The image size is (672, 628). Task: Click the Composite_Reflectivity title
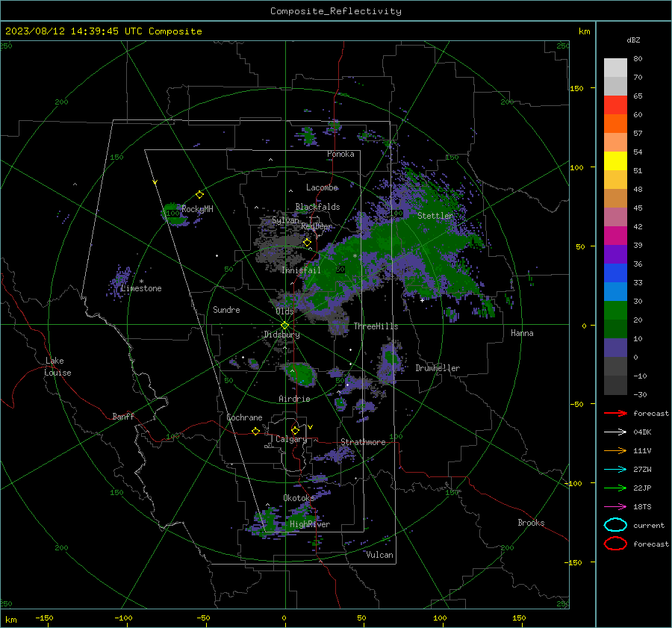(336, 11)
